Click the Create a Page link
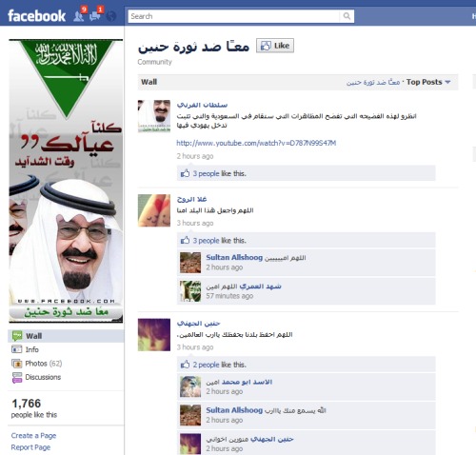The width and height of the screenshot is (476, 455). pyautogui.click(x=33, y=436)
